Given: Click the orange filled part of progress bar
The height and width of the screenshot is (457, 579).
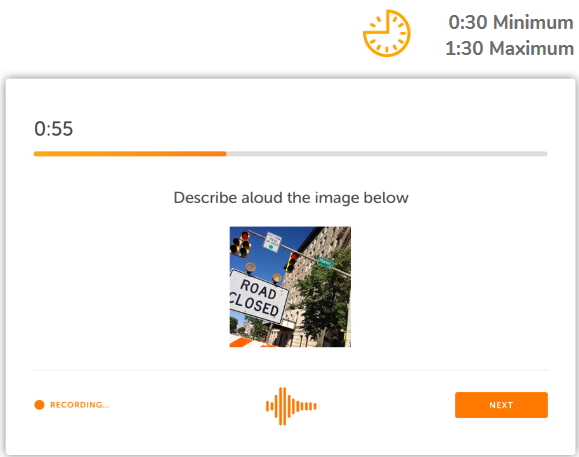Looking at the screenshot, I should click(130, 154).
